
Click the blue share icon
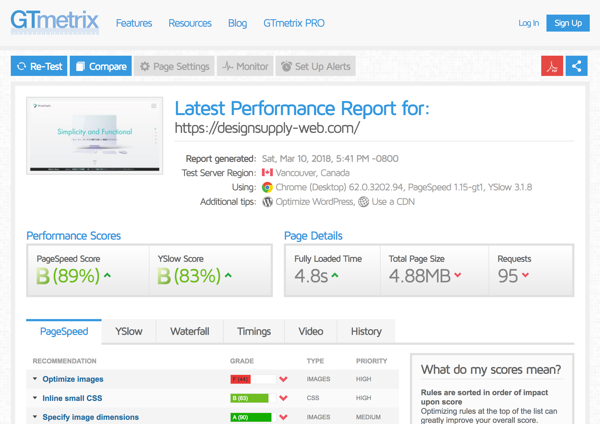[x=577, y=66]
